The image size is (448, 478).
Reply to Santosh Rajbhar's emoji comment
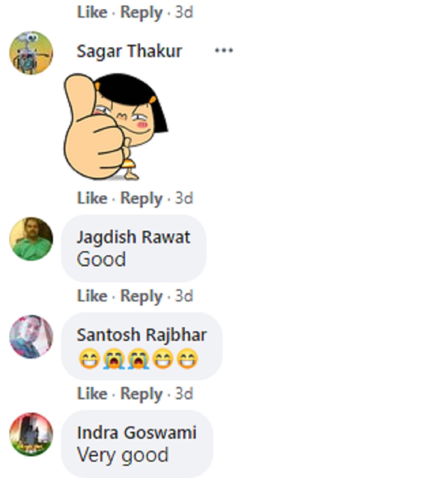coord(141,394)
